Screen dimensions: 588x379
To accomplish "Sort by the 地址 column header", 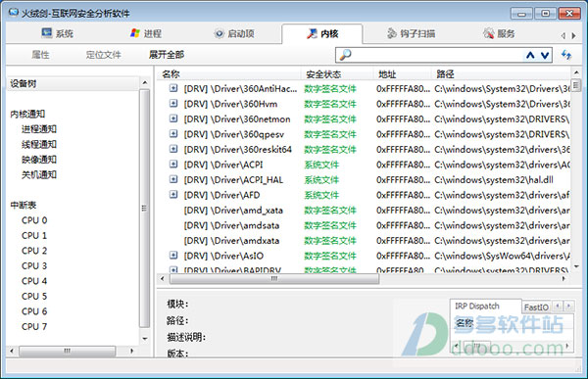I will pyautogui.click(x=403, y=74).
